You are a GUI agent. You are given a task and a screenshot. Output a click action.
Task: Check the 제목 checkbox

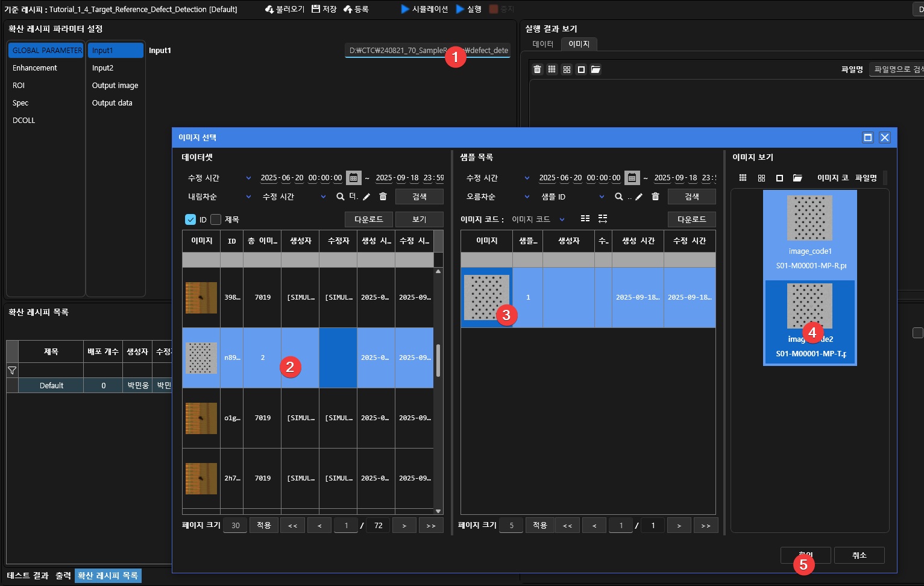pyautogui.click(x=216, y=219)
